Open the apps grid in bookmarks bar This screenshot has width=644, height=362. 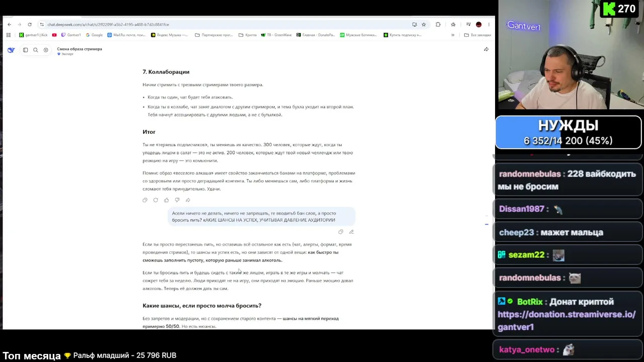(x=9, y=35)
